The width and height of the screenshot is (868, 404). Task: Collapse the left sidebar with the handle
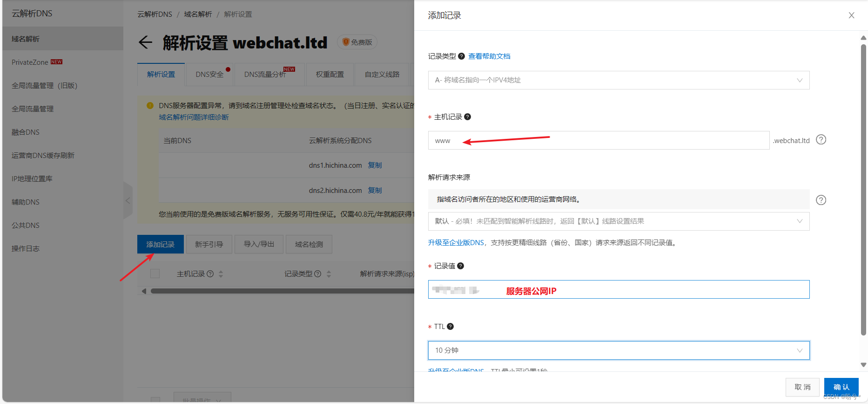point(128,201)
